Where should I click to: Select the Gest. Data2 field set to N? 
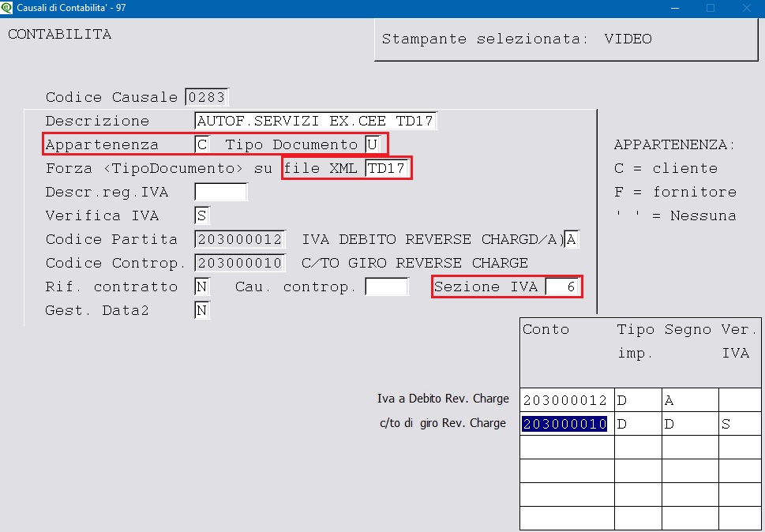[x=202, y=311]
